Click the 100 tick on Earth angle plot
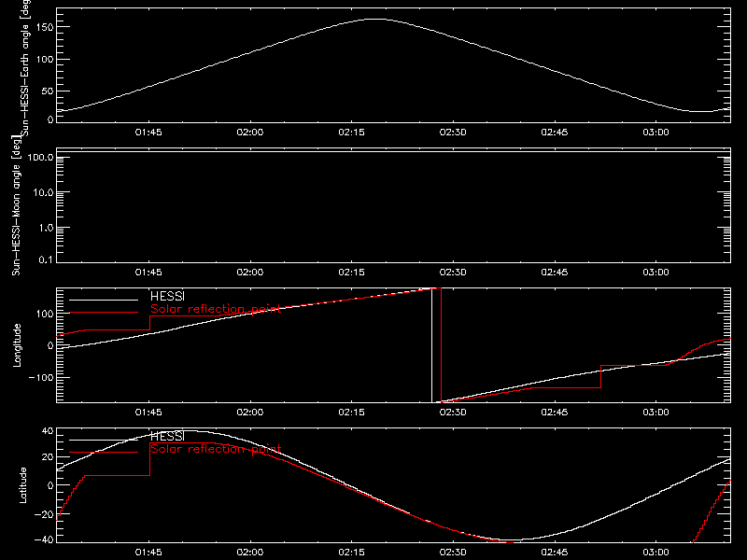 pos(44,60)
